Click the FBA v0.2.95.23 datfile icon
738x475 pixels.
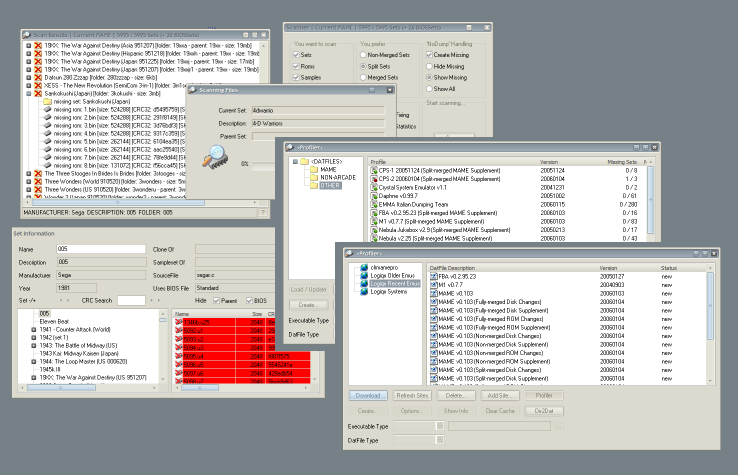coord(435,276)
